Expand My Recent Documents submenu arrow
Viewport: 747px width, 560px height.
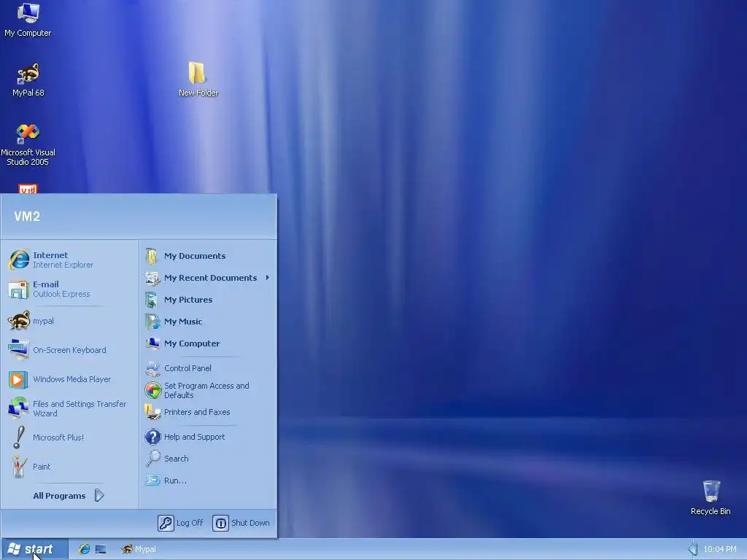(267, 278)
